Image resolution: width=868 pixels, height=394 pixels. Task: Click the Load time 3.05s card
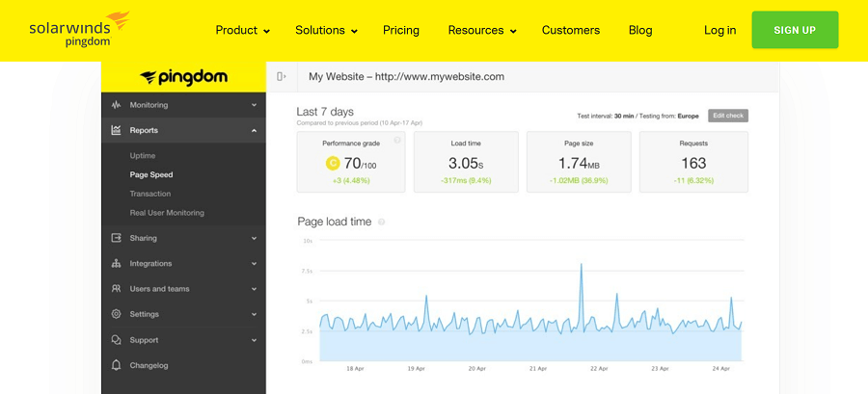coord(466,162)
